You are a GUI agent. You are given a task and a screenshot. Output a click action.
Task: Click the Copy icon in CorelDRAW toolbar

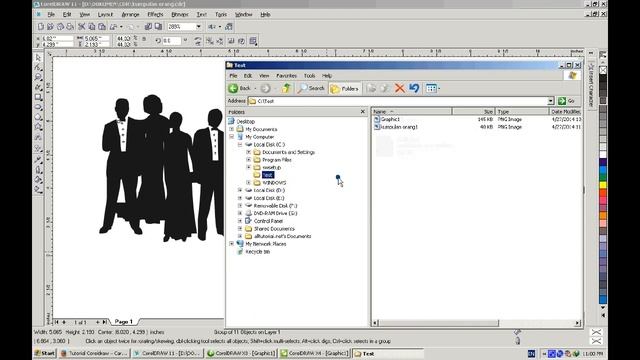pos(92,27)
